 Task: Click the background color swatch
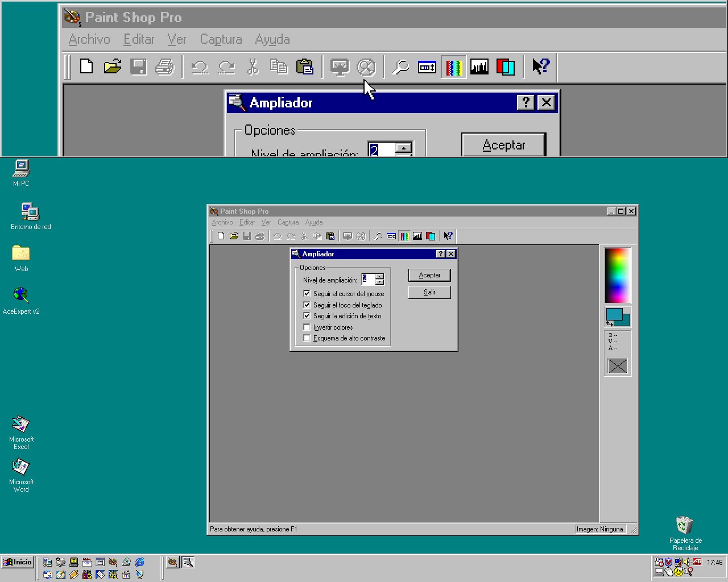click(626, 321)
